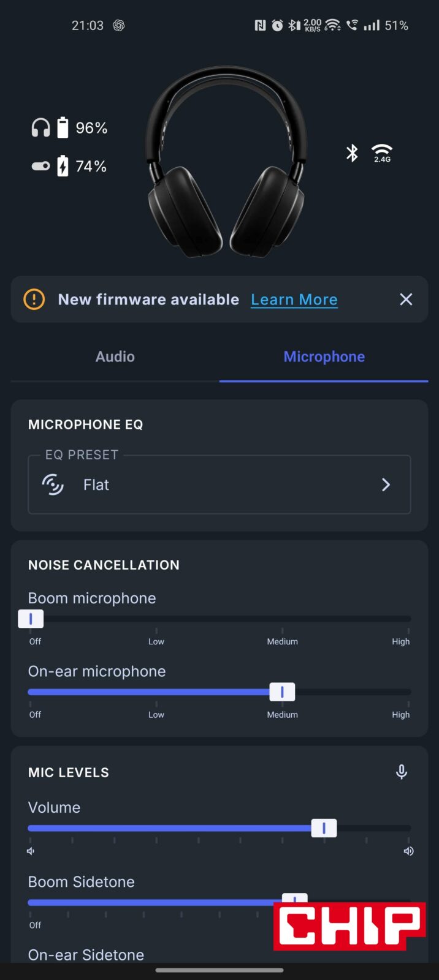Tap the 2.4G wireless connection icon

click(381, 153)
